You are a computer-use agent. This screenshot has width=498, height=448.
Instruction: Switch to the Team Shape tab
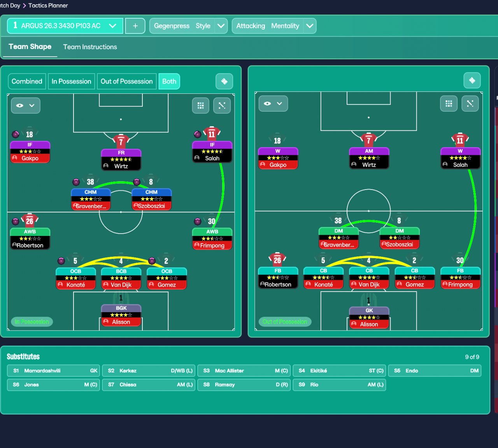(30, 47)
